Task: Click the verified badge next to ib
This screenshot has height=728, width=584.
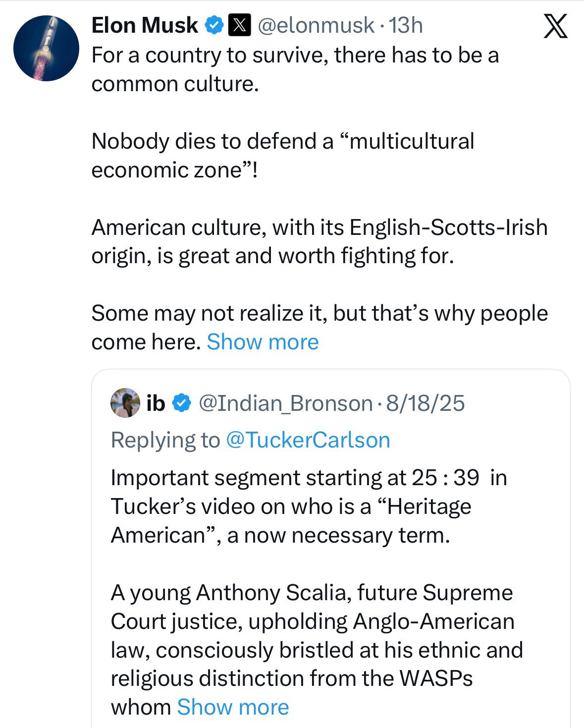Action: click(x=182, y=403)
